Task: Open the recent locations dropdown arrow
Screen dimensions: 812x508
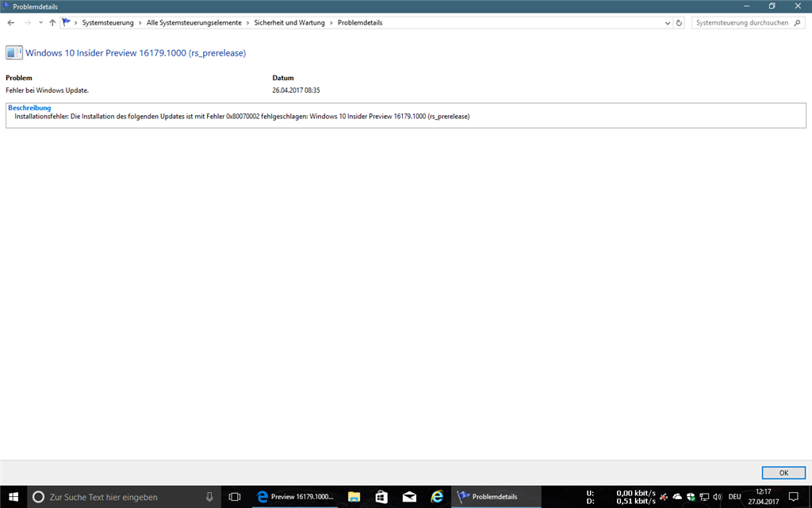Action: [x=41, y=23]
